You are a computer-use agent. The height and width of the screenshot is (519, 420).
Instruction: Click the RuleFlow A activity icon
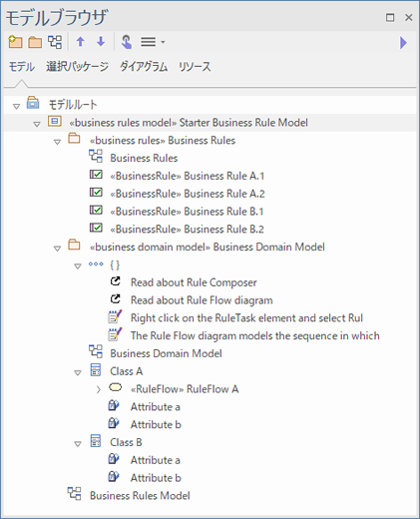point(116,387)
